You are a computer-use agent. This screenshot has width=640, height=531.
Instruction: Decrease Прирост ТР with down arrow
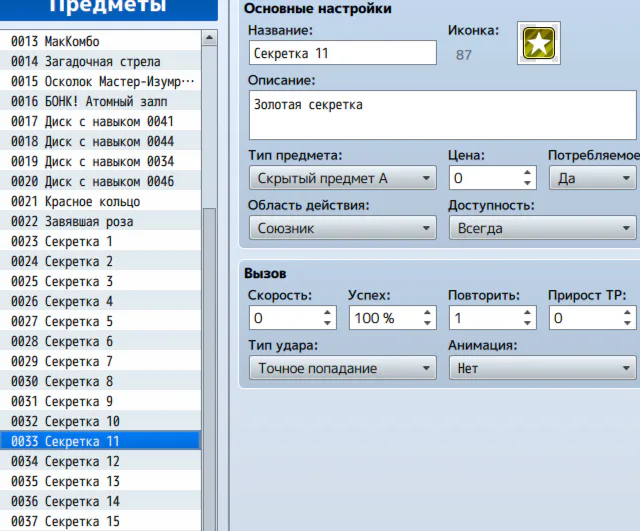pyautogui.click(x=627, y=323)
